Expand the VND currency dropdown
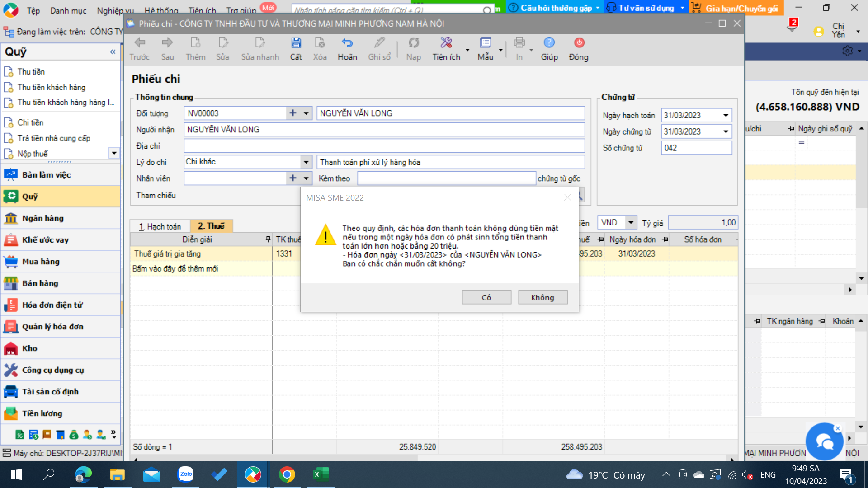This screenshot has width=868, height=488. click(631, 222)
